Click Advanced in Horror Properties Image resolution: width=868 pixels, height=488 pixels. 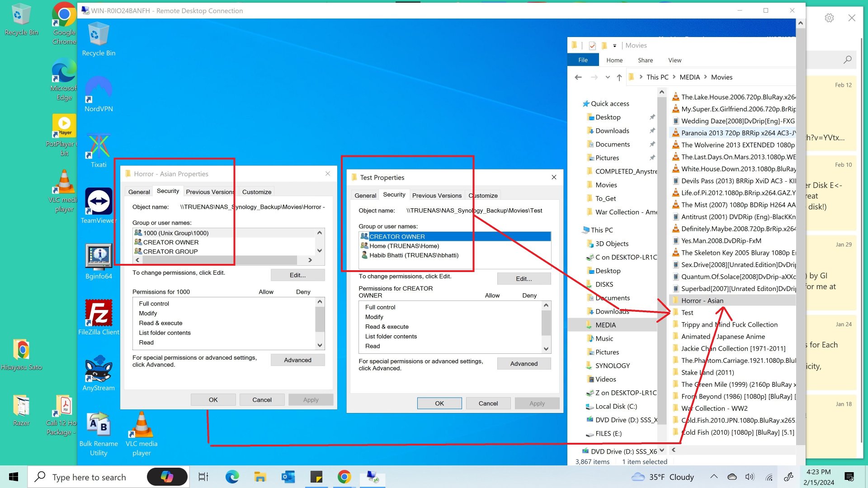297,360
